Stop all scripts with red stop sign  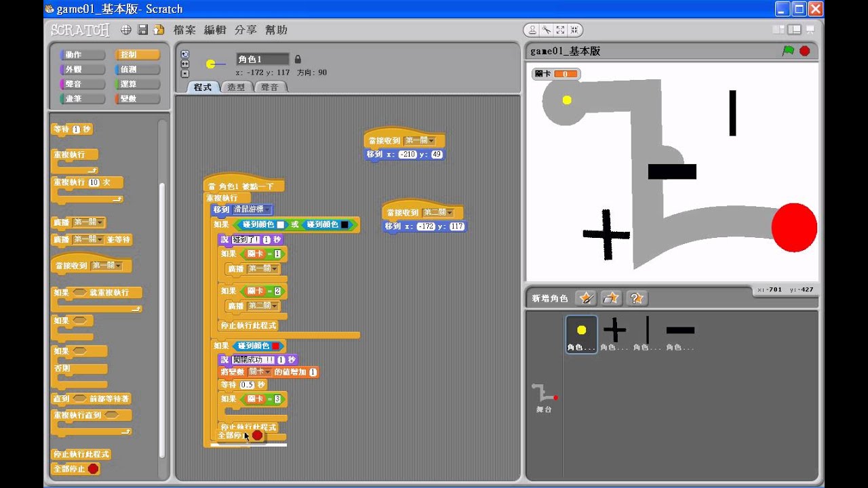805,51
